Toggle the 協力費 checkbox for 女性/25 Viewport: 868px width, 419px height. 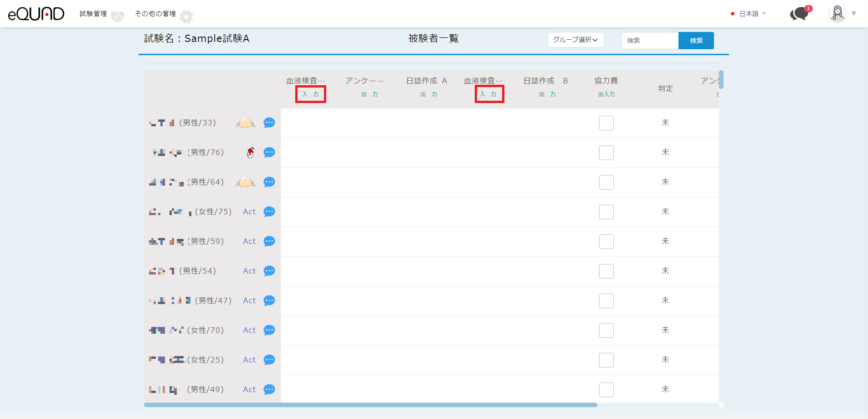point(606,360)
